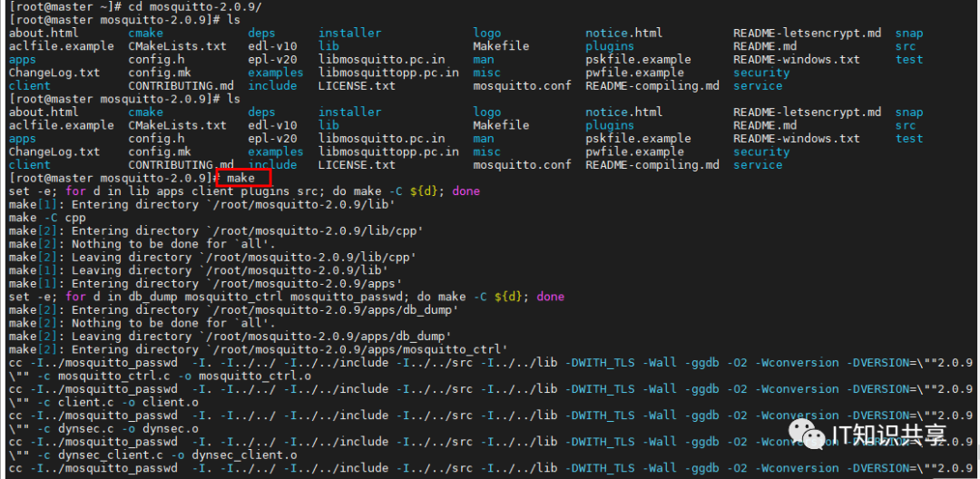
Task: Click 'epl-v20' in the second ls listing
Action: 272,139
